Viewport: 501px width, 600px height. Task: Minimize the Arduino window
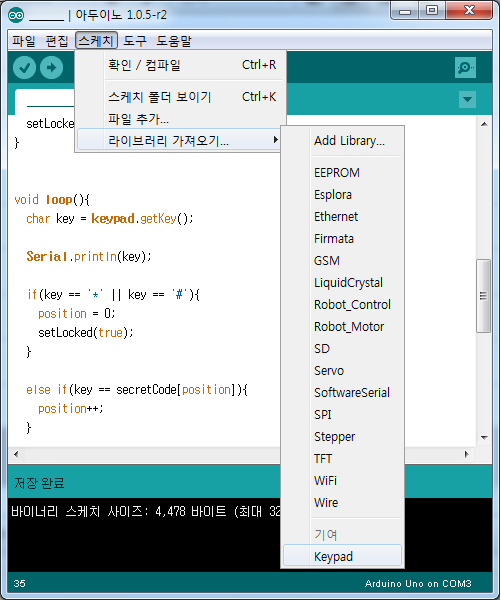(405, 11)
